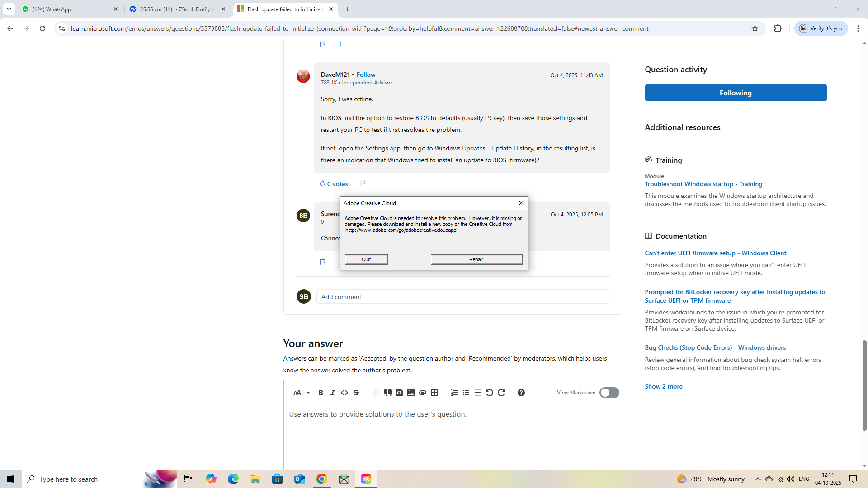Open the editor help icon
The width and height of the screenshot is (868, 488).
[x=521, y=393]
